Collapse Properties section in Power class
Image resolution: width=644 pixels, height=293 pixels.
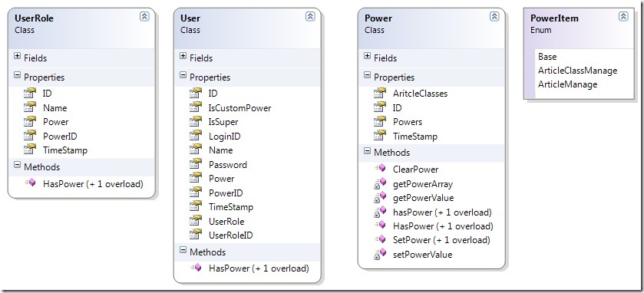coord(367,75)
